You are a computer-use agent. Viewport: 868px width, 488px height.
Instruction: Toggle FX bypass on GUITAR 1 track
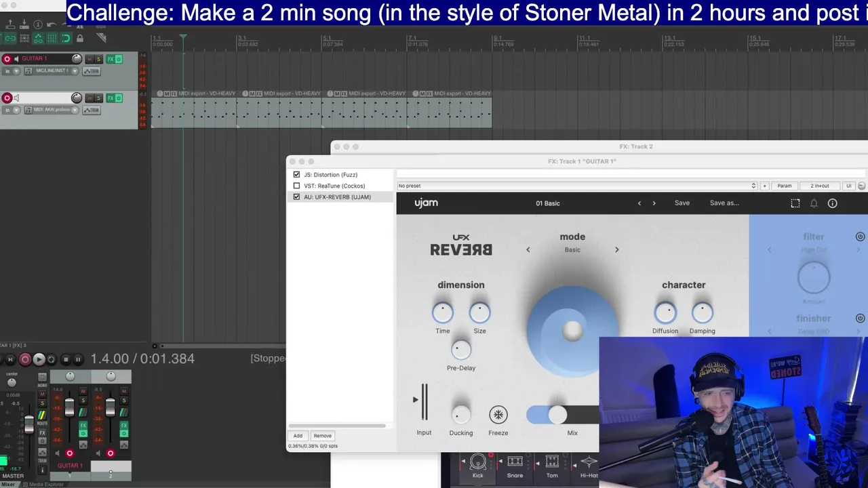(x=119, y=59)
